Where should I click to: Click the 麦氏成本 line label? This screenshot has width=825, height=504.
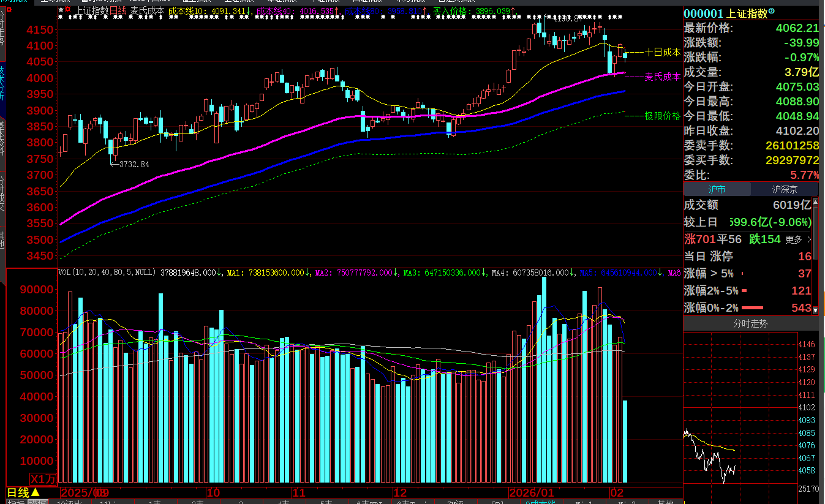coord(663,77)
